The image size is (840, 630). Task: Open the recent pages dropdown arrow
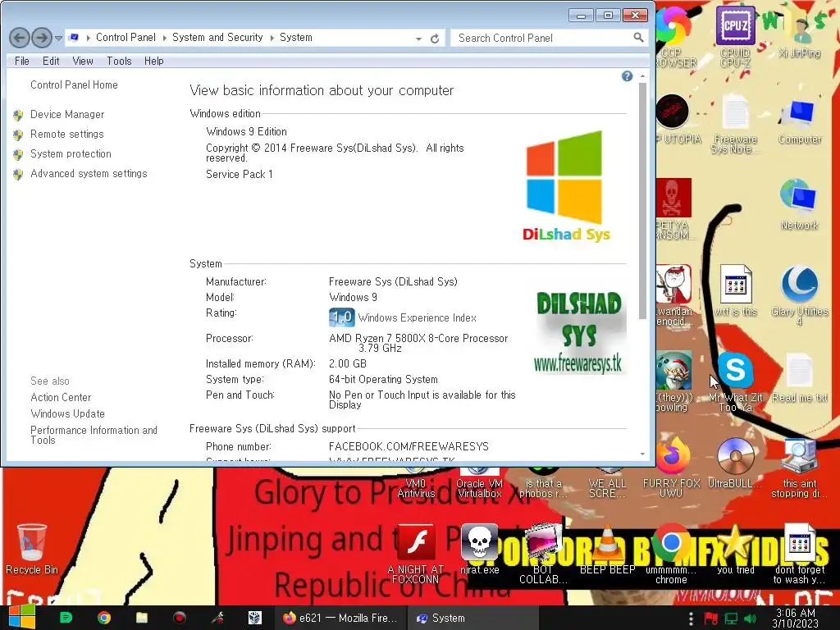coord(58,38)
